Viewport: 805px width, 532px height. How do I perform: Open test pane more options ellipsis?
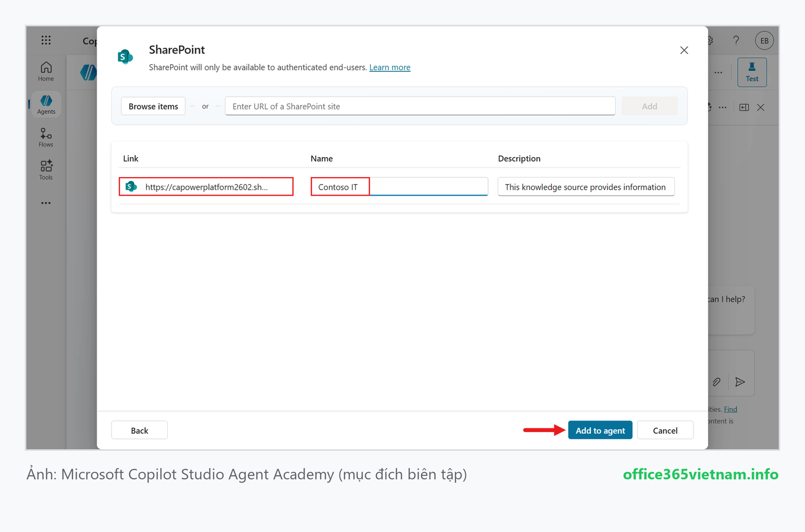click(x=723, y=108)
